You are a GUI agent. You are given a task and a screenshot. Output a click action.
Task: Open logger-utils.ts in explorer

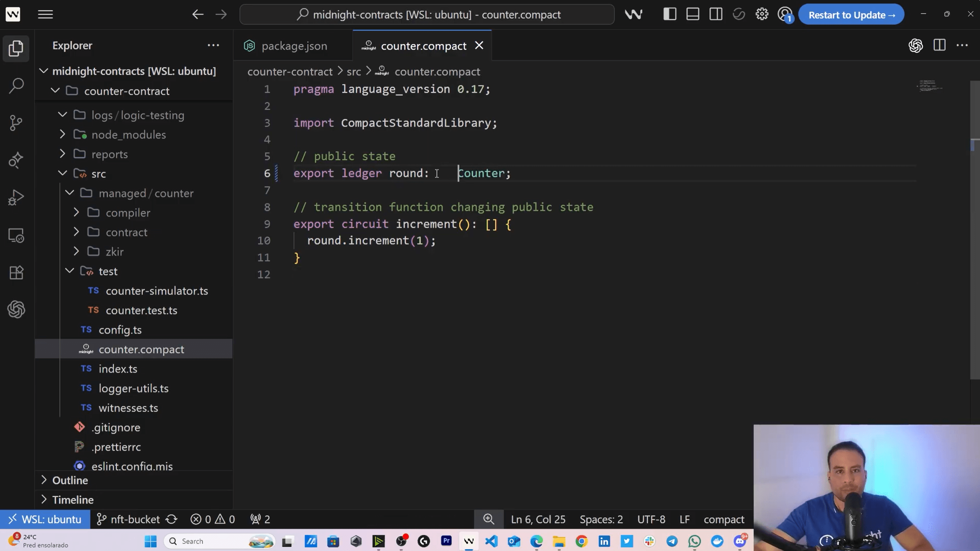click(133, 389)
